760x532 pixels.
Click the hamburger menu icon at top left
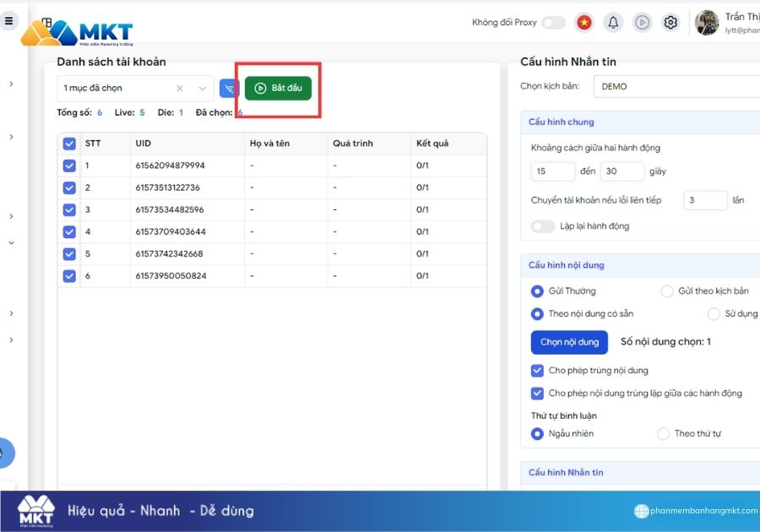[9, 20]
